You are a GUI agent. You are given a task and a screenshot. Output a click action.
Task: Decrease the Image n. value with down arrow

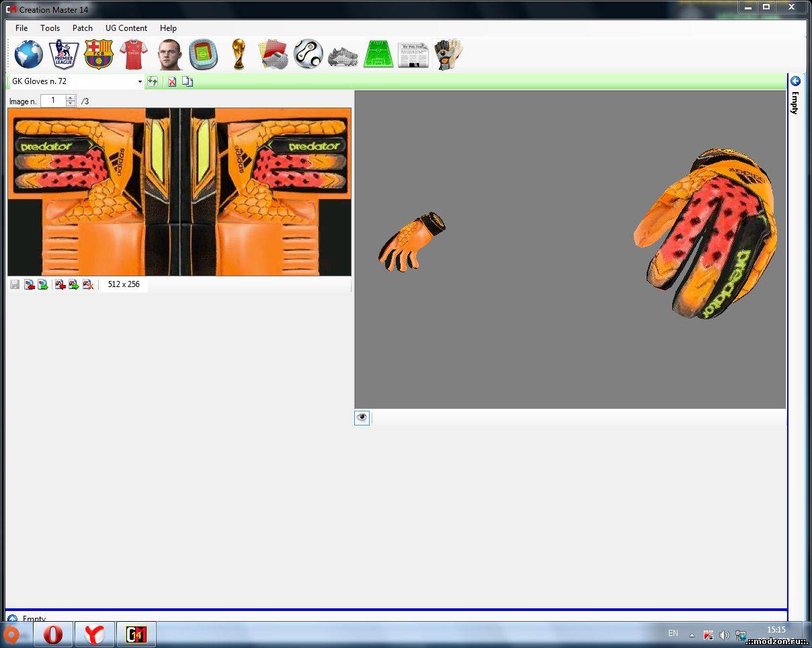[x=71, y=104]
